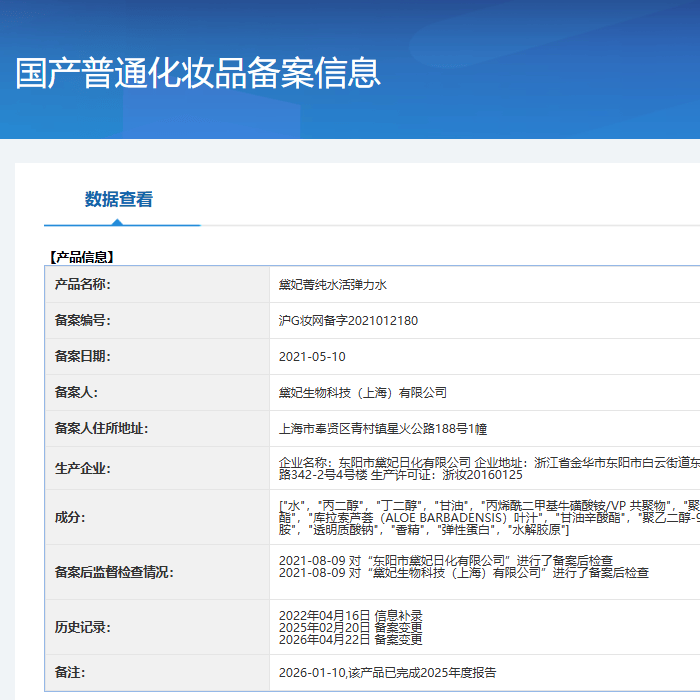Click the 产品名称 label
The height and width of the screenshot is (700, 700).
(x=82, y=284)
